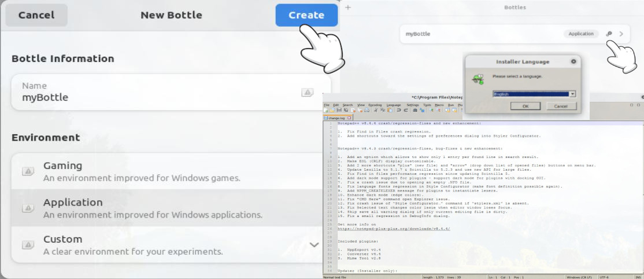Switch to the change.log tab

coord(336,118)
